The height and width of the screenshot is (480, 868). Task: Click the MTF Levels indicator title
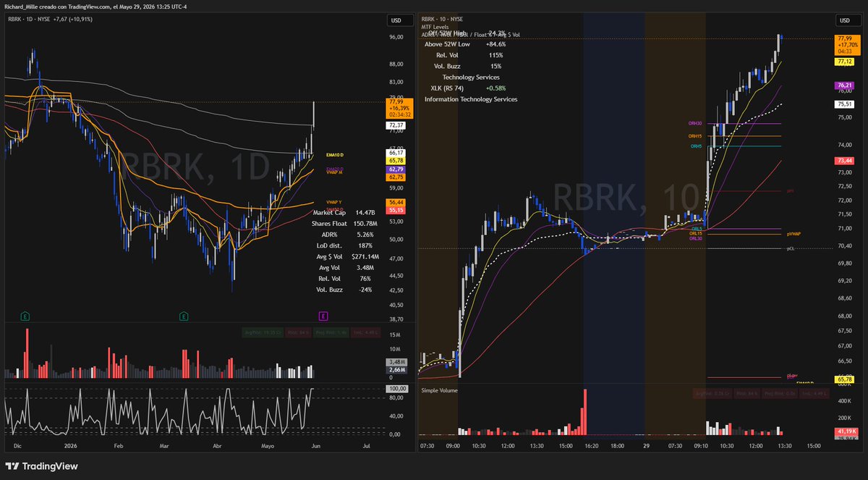click(x=435, y=27)
